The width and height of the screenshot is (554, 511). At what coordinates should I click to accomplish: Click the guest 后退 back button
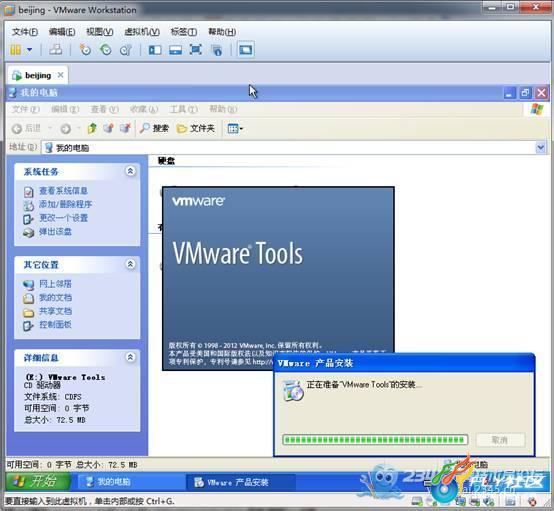(x=26, y=128)
